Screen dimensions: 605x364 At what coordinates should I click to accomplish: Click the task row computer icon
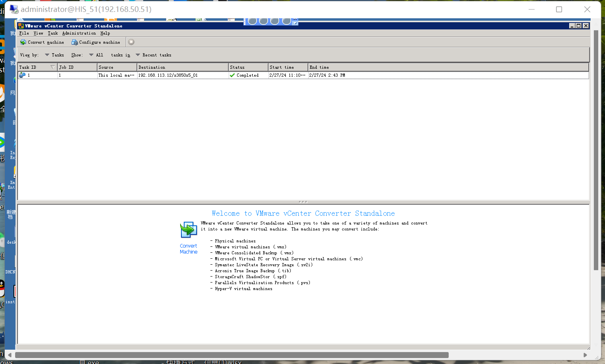pos(23,75)
